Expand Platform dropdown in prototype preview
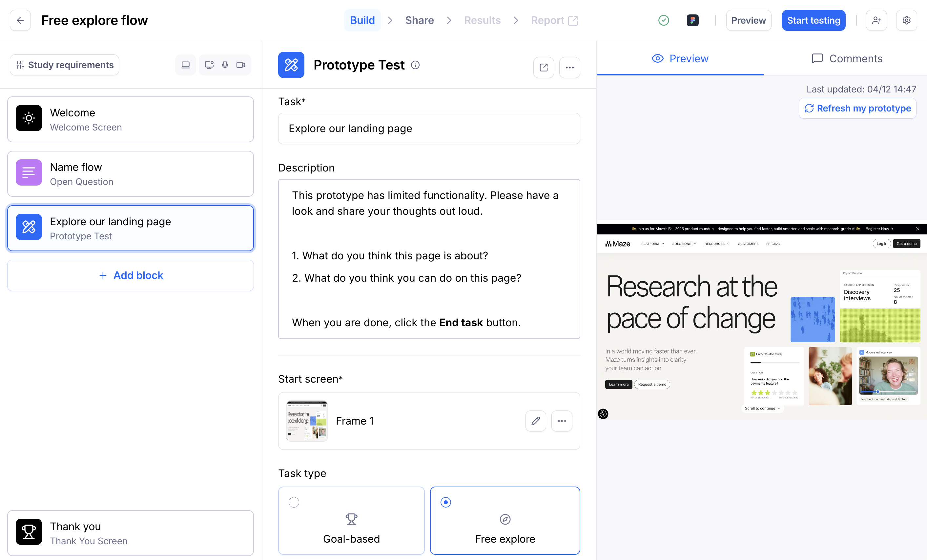Image resolution: width=927 pixels, height=560 pixels. 652,244
